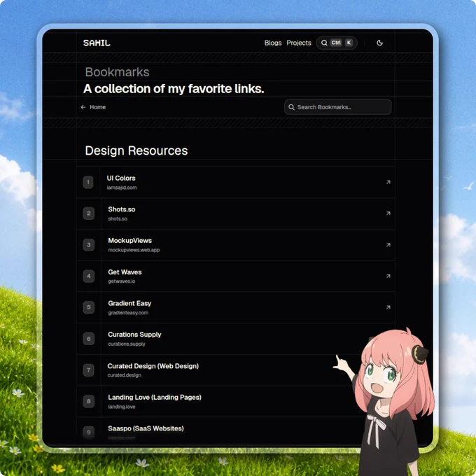
Task: Click the getwaves.io URL text
Action: click(122, 281)
